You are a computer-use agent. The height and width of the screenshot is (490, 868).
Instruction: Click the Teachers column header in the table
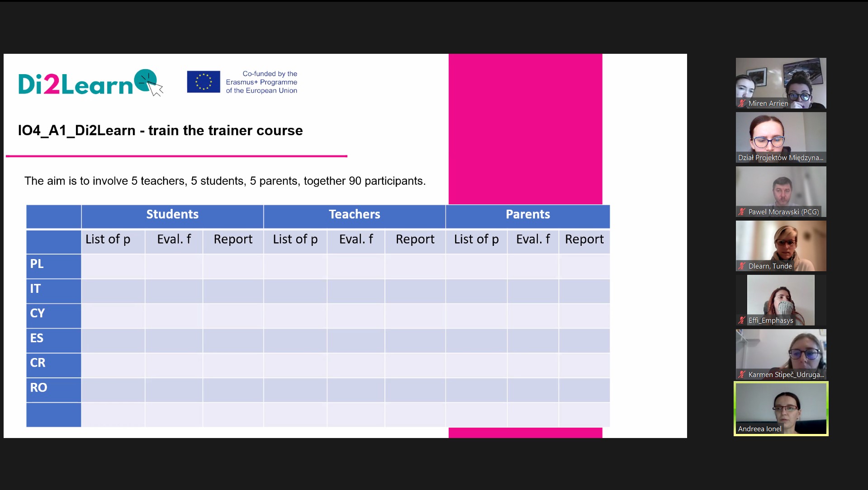(x=354, y=215)
